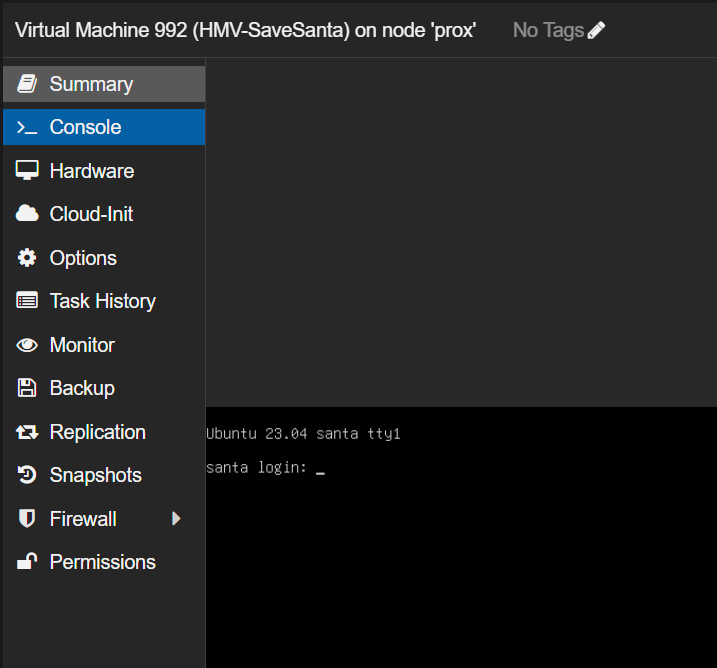Edit tags using the pencil icon
The width and height of the screenshot is (717, 668).
[597, 30]
